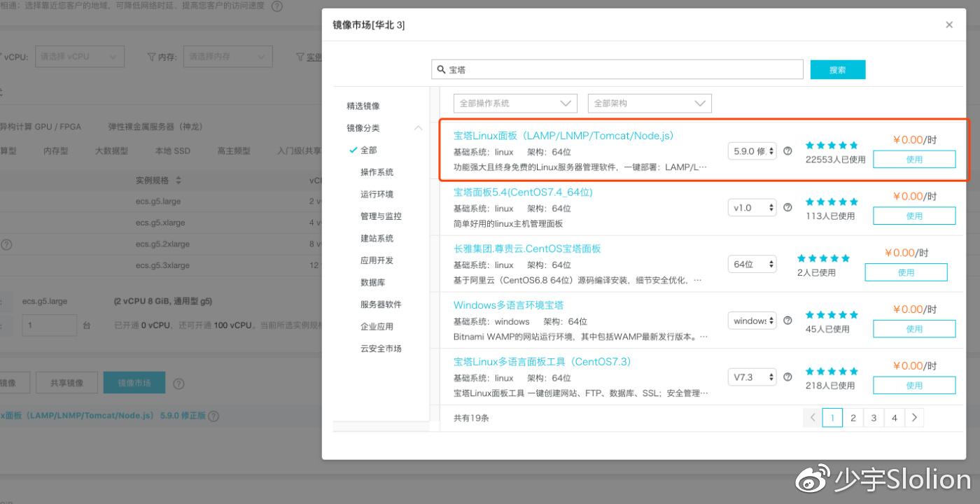Open the 64位 version dropdown
This screenshot has width=980, height=504.
click(752, 264)
